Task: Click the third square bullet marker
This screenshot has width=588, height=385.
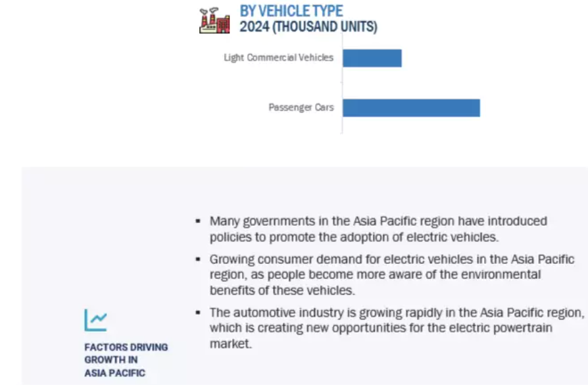Action: pyautogui.click(x=198, y=313)
